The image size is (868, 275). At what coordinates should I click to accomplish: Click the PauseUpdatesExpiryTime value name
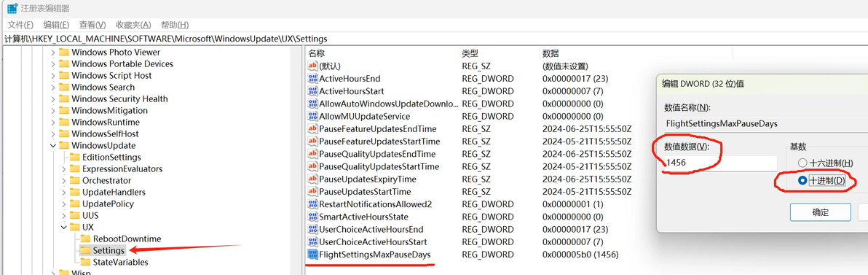(x=368, y=179)
